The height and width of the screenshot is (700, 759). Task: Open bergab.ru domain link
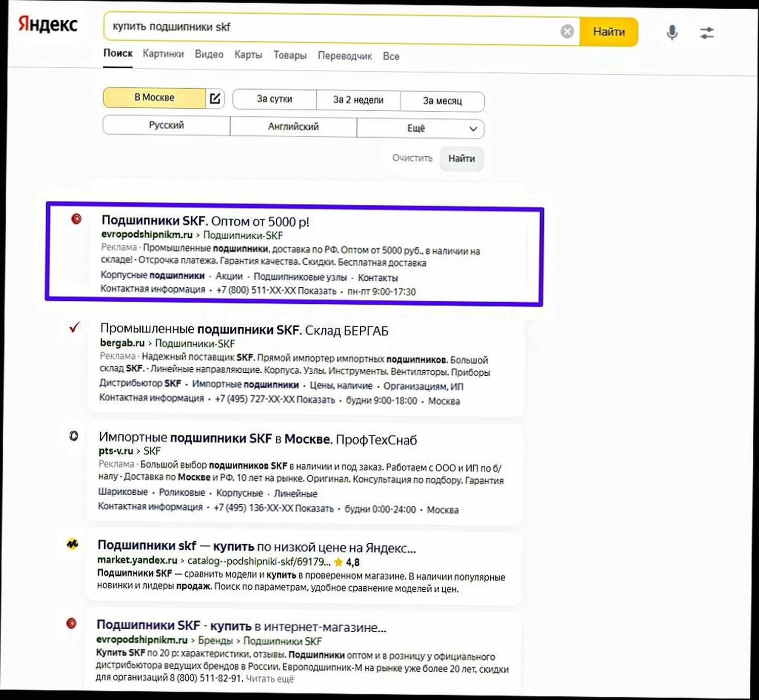[122, 343]
